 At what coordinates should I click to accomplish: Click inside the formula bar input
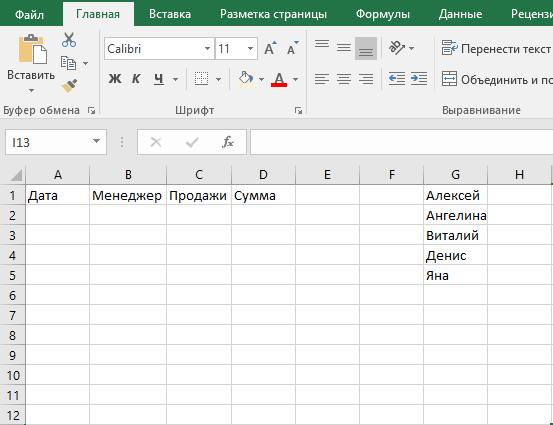[x=401, y=142]
